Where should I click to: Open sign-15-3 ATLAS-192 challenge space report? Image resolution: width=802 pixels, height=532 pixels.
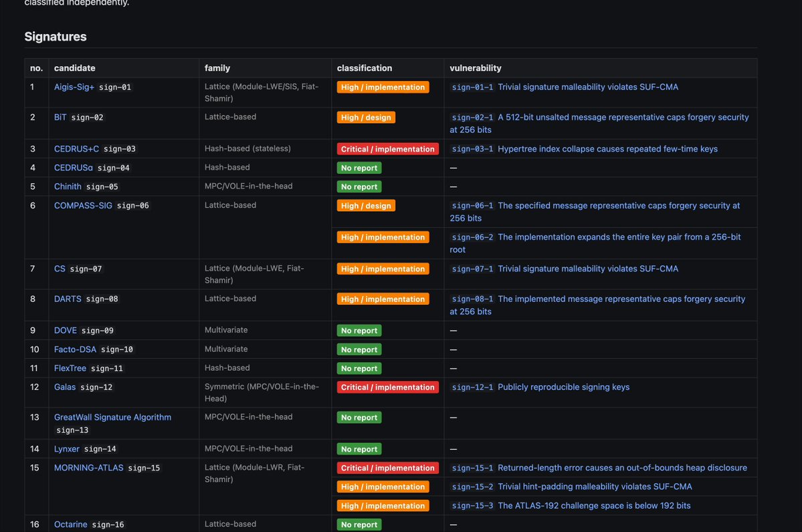tap(571, 506)
